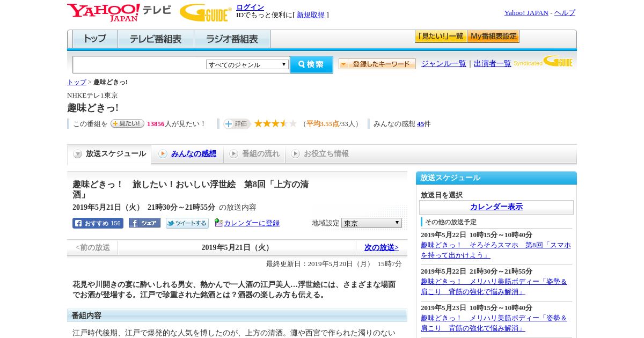Image resolution: width=644 pixels, height=338 pixels.
Task: Open the ヘルプ link
Action: [x=565, y=13]
